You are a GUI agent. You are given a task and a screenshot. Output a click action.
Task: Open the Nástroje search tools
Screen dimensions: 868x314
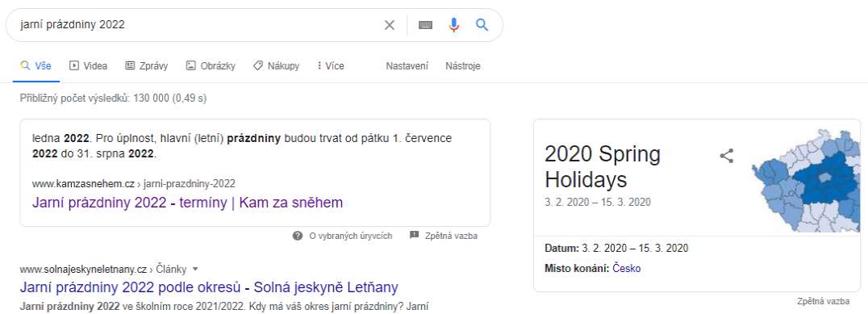coord(463,66)
